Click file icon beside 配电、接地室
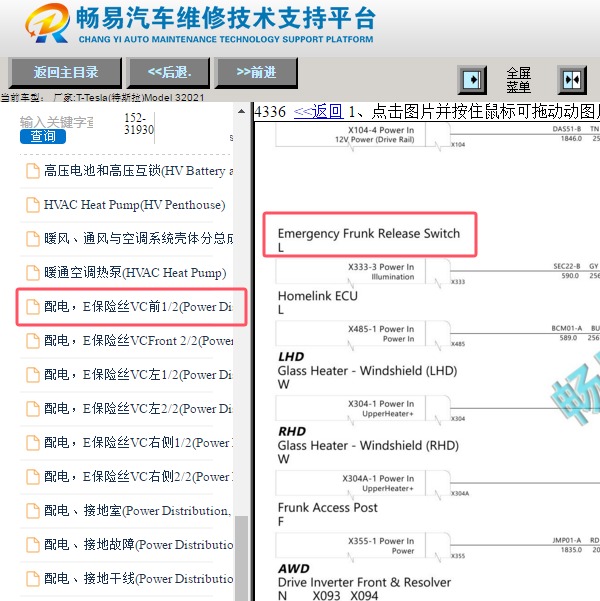 coord(33,511)
